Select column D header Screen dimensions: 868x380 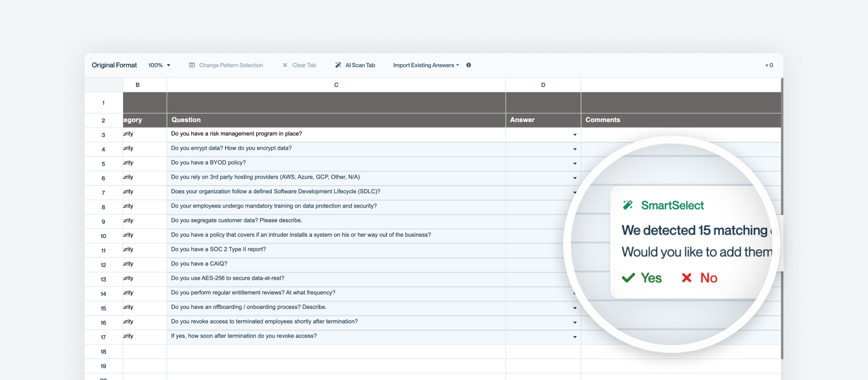tap(543, 85)
